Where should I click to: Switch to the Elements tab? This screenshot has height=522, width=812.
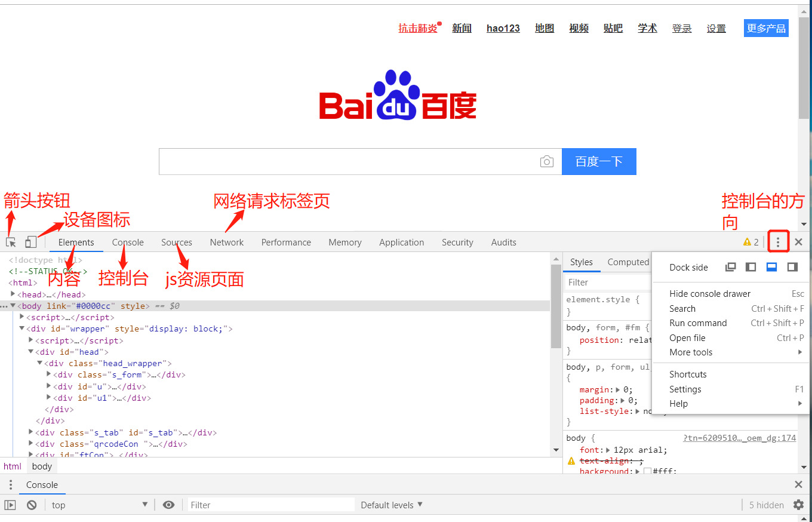click(76, 242)
